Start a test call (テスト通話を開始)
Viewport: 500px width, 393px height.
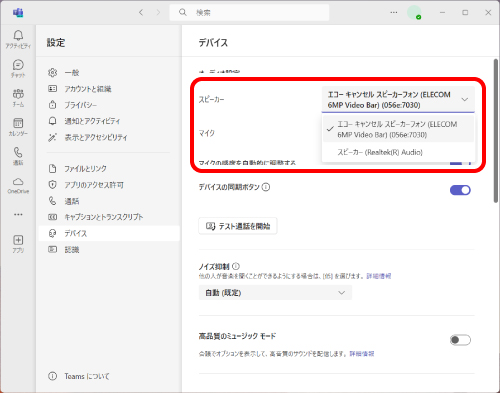tap(238, 226)
